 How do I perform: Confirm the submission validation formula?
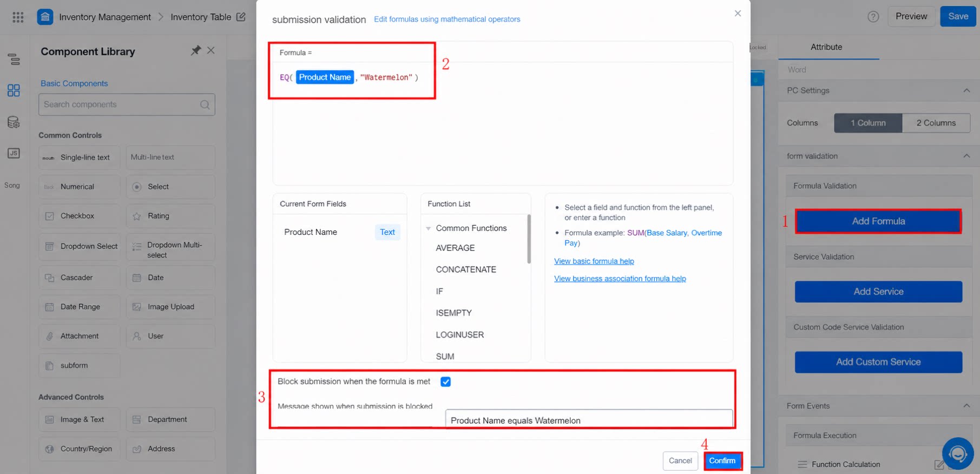tap(722, 460)
